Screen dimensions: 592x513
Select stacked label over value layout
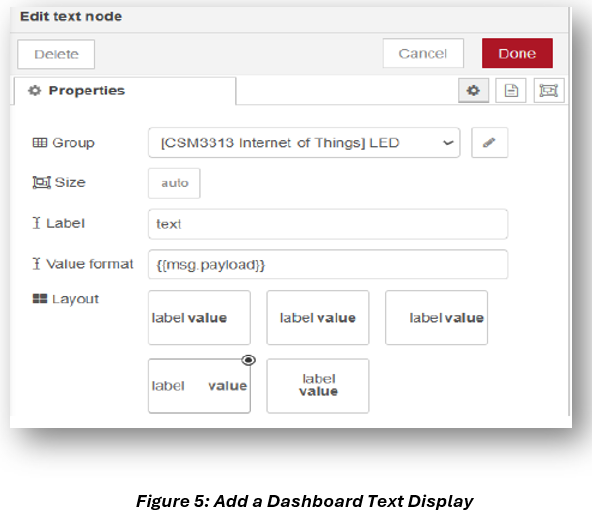318,386
